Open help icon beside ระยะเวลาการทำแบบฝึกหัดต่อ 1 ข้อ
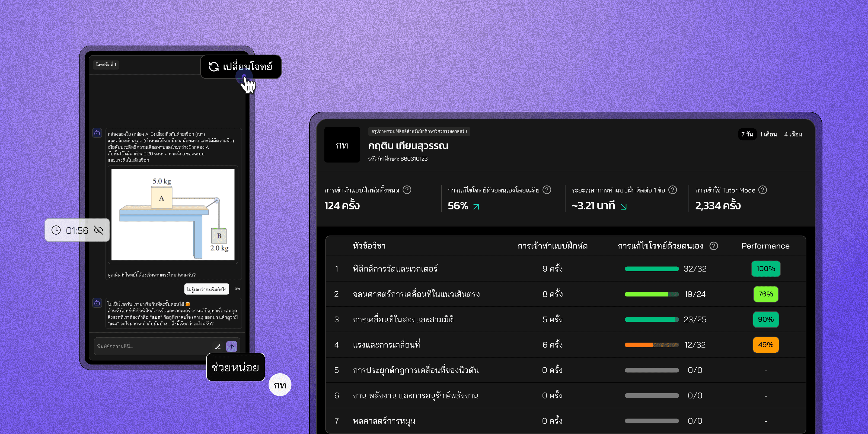 (673, 190)
